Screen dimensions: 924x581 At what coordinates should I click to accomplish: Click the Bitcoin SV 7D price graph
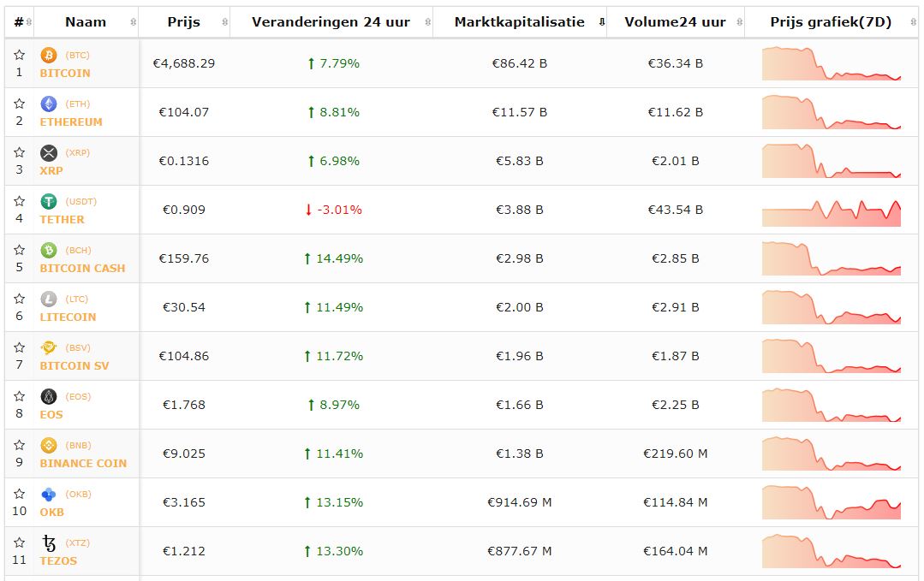tap(831, 356)
